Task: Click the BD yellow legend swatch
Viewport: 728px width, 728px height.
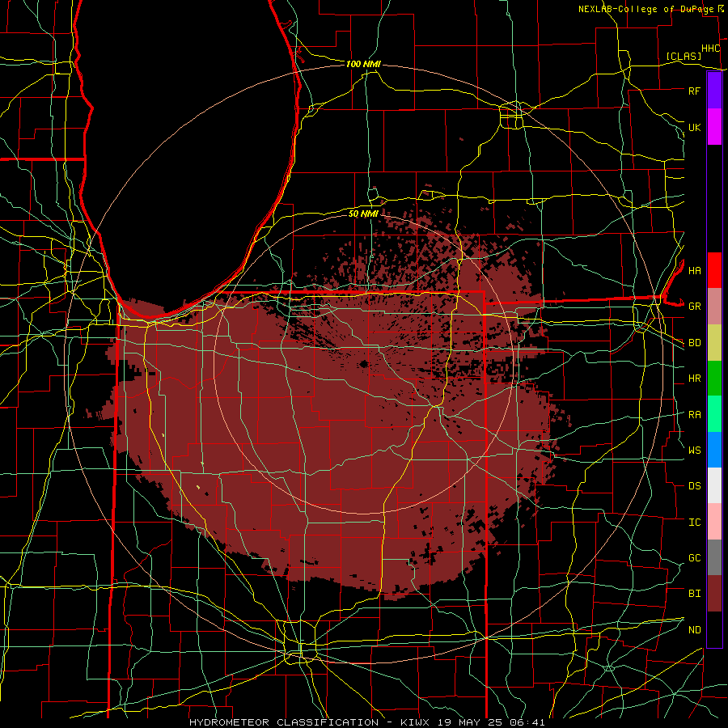Action: tap(714, 343)
